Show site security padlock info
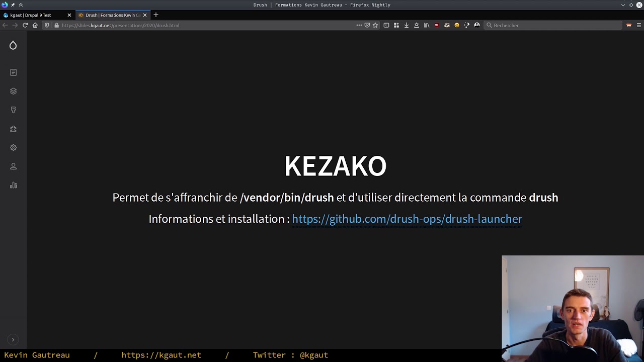 [56, 25]
